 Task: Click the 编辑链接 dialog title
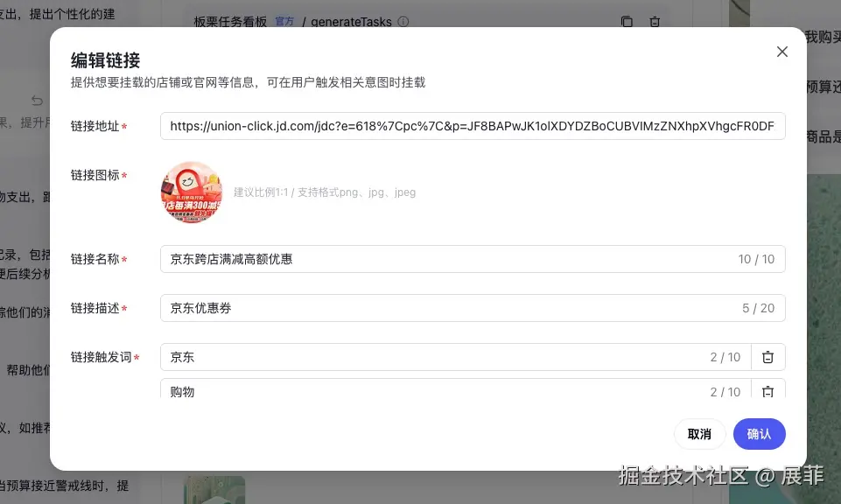coord(105,60)
